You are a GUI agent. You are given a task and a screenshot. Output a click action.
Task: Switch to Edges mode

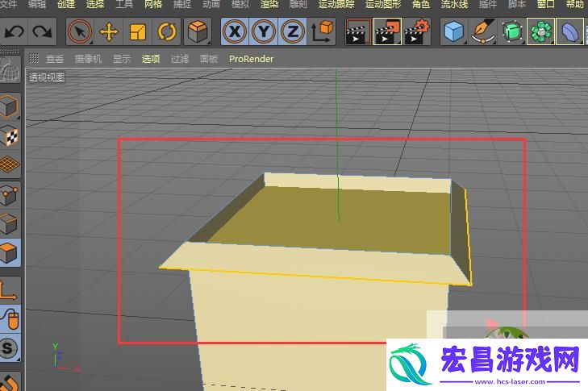[10, 223]
